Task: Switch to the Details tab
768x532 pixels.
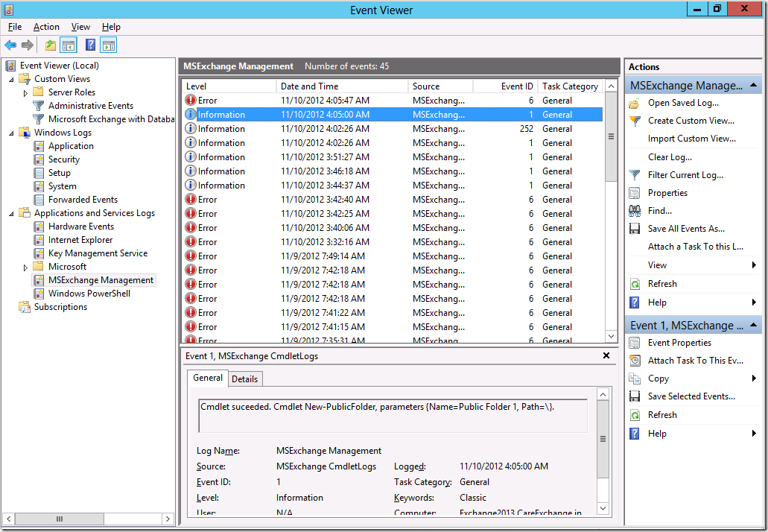Action: [x=244, y=379]
